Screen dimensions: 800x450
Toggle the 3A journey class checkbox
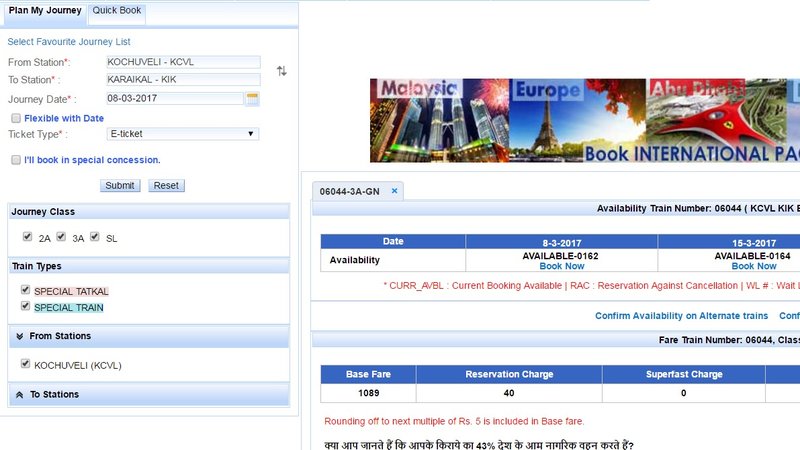pos(61,237)
